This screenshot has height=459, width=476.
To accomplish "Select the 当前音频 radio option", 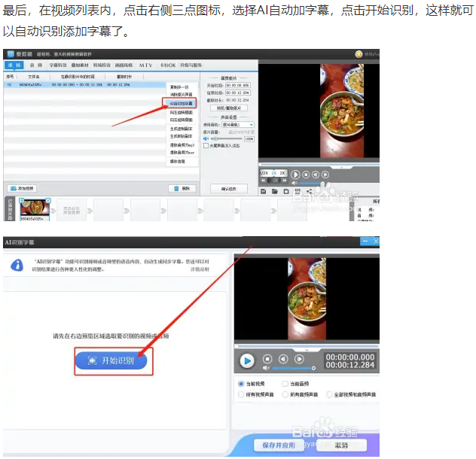I will coord(285,384).
